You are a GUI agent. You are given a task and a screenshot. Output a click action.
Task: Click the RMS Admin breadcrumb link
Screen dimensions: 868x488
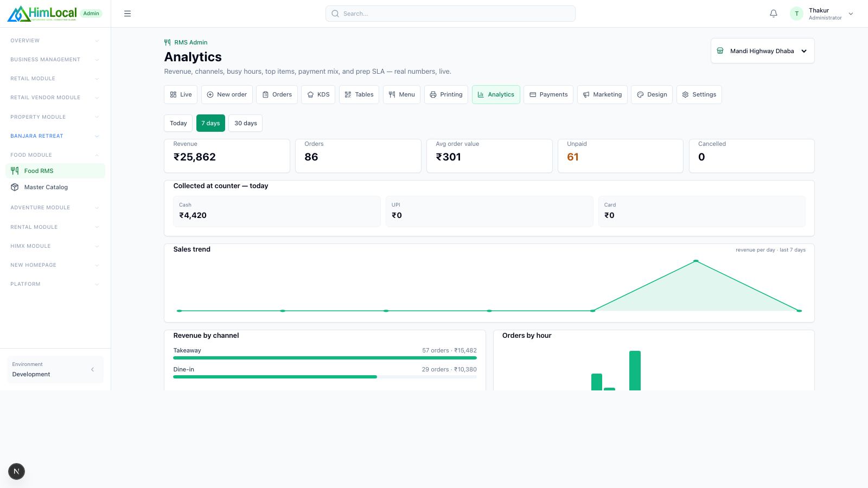pyautogui.click(x=186, y=42)
